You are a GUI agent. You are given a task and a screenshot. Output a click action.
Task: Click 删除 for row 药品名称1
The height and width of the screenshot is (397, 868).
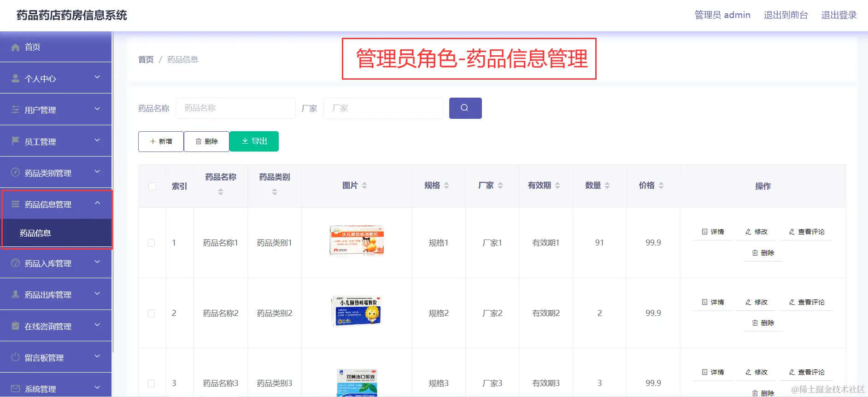[763, 253]
